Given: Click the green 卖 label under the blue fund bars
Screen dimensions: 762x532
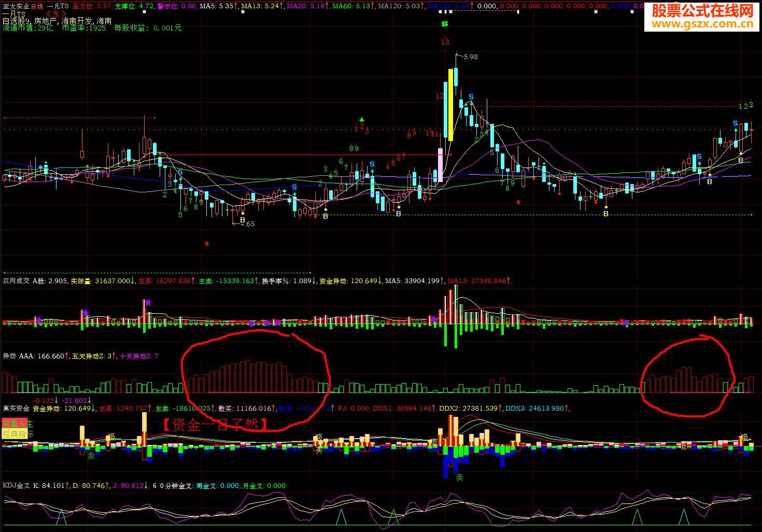Looking at the screenshot, I should tap(459, 478).
